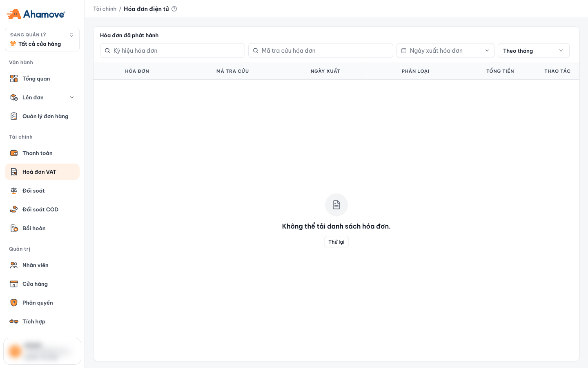Open the Đối soát COD hand-coin icon
Image resolution: width=588 pixels, height=368 pixels.
[x=14, y=209]
